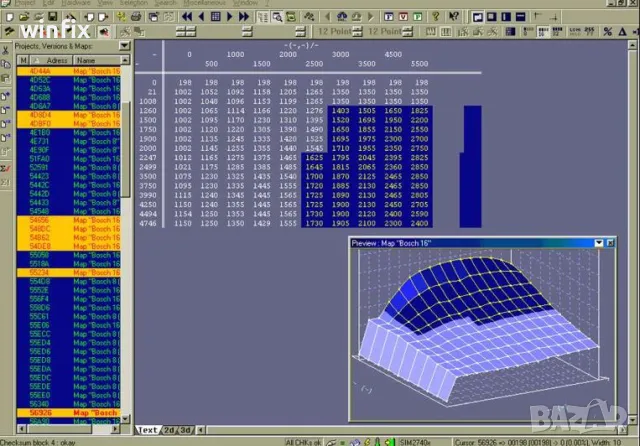This screenshot has height=446, width=640.
Task: Switch to the Text tab
Action: (147, 430)
